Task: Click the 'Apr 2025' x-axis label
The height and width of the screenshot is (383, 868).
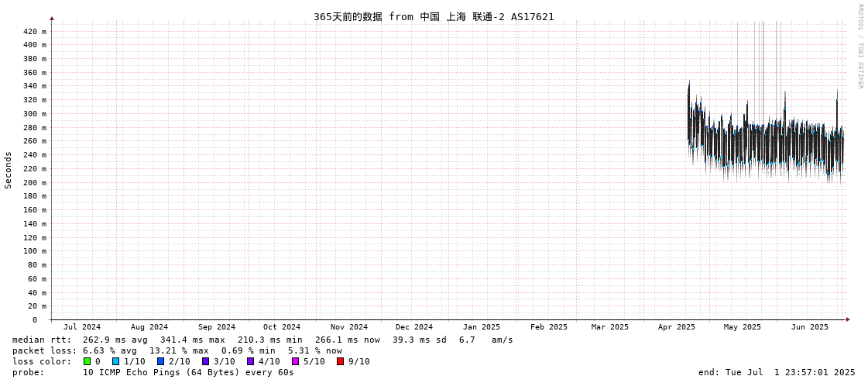Action: click(677, 327)
